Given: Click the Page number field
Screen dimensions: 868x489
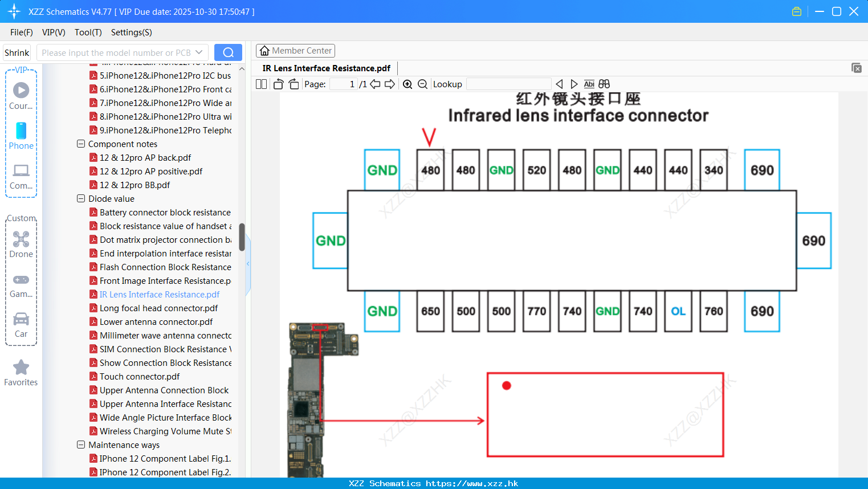Looking at the screenshot, I should (x=343, y=84).
